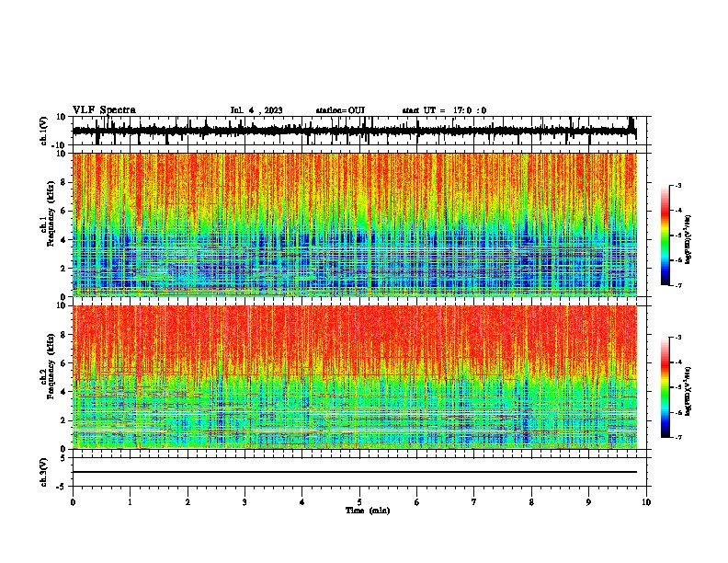
Task: Click time axis tick label "7"
Action: tap(474, 502)
